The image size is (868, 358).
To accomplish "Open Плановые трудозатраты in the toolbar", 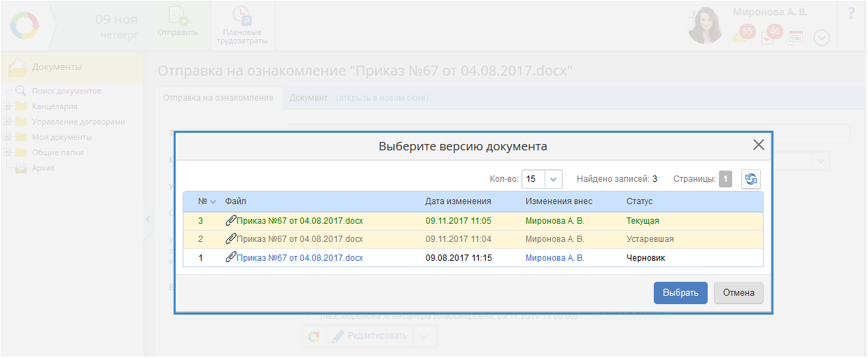I will click(242, 26).
